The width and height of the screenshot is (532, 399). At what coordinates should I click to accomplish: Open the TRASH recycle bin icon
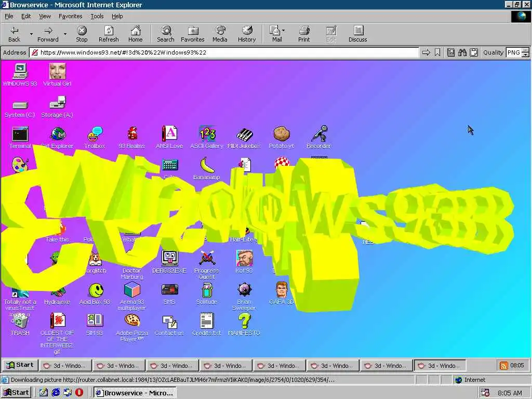click(x=20, y=325)
